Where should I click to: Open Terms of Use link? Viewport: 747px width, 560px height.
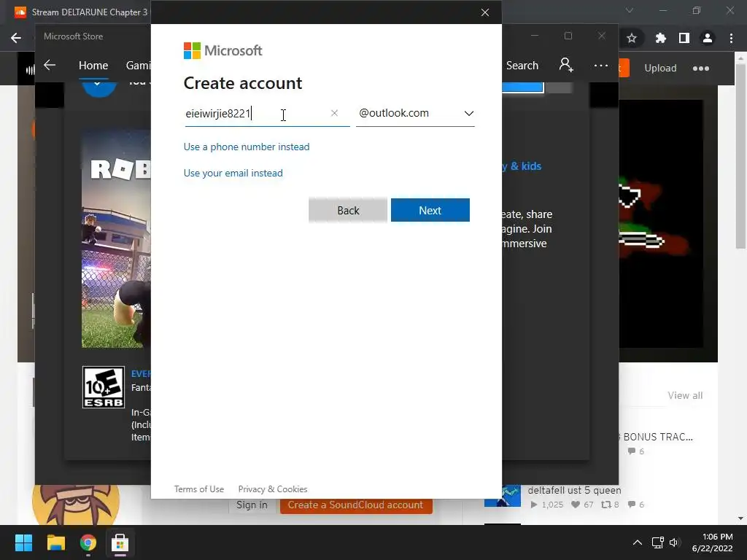(198, 489)
